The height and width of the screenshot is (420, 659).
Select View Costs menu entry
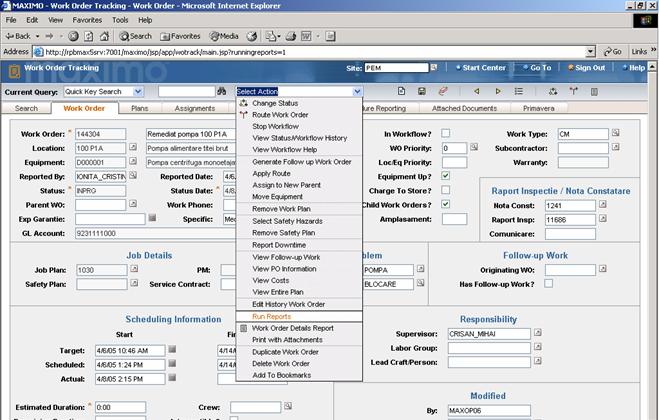click(x=271, y=280)
